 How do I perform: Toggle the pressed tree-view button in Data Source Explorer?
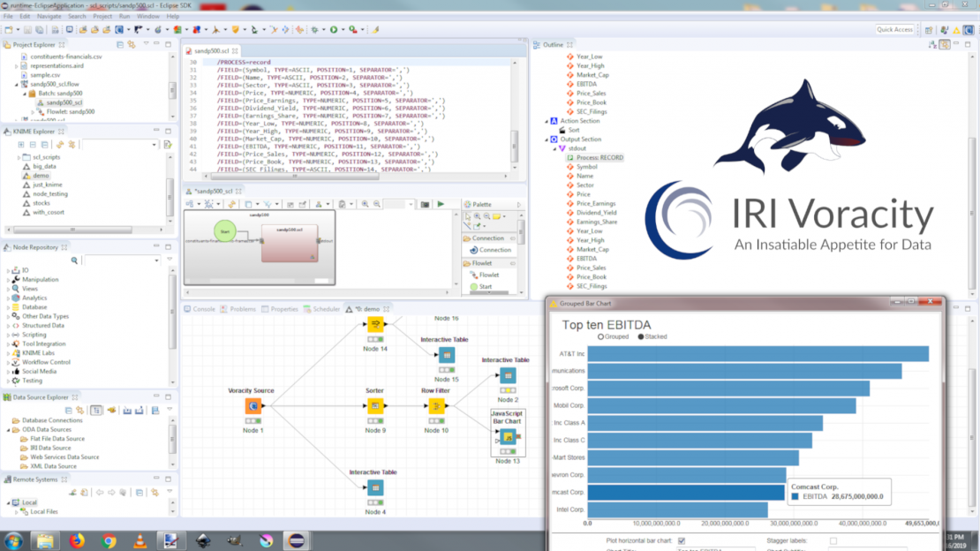coord(96,411)
